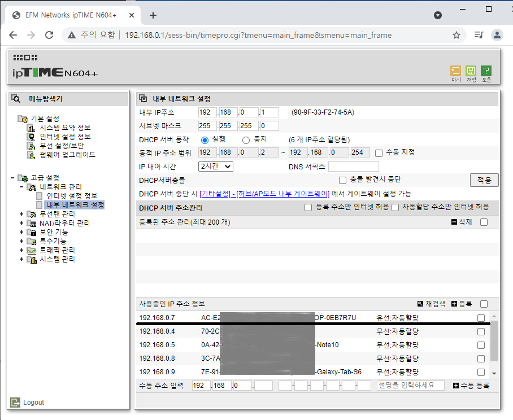Click the 기본 설정 folder icon
This screenshot has height=420, width=513.
coord(23,119)
